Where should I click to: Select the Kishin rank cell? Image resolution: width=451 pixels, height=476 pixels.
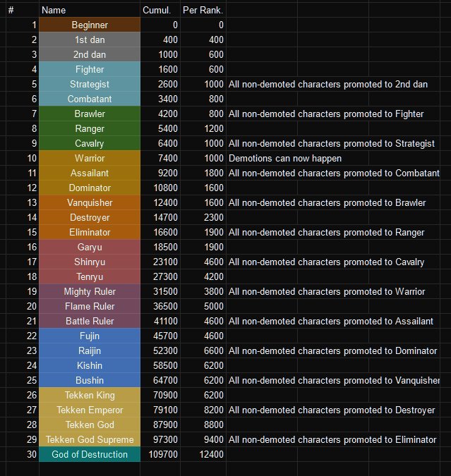90,365
